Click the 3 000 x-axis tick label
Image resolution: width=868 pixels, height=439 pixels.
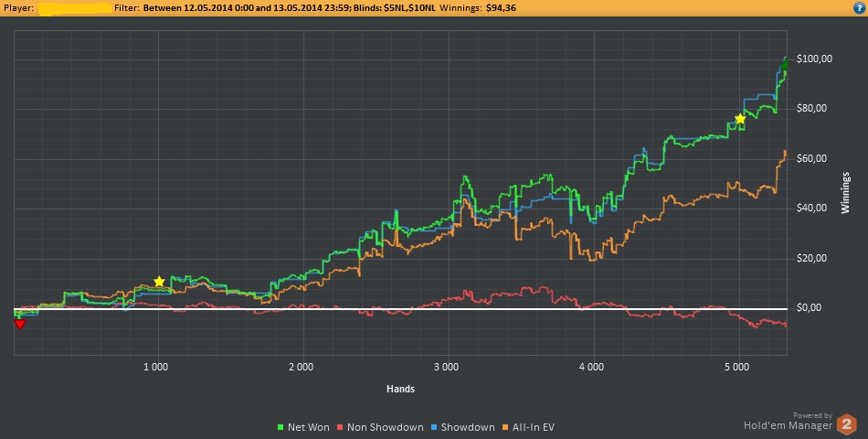tap(446, 367)
